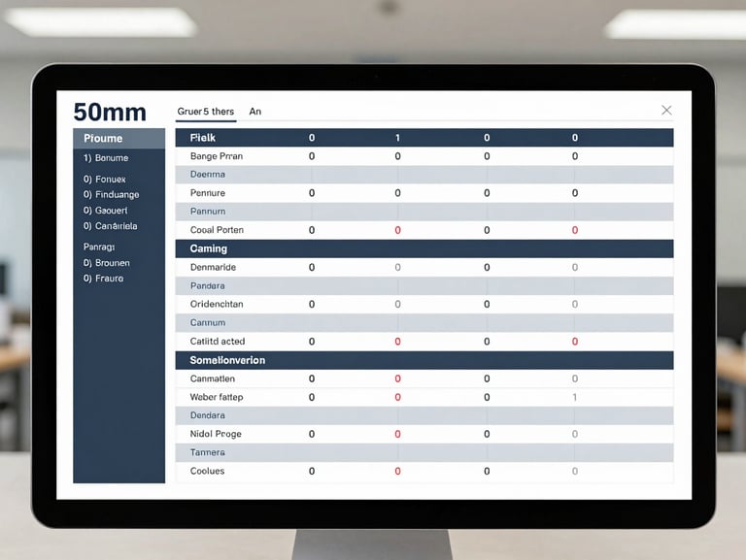The height and width of the screenshot is (560, 746).
Task: Select the Canmatlen row label
Action: [x=212, y=379]
